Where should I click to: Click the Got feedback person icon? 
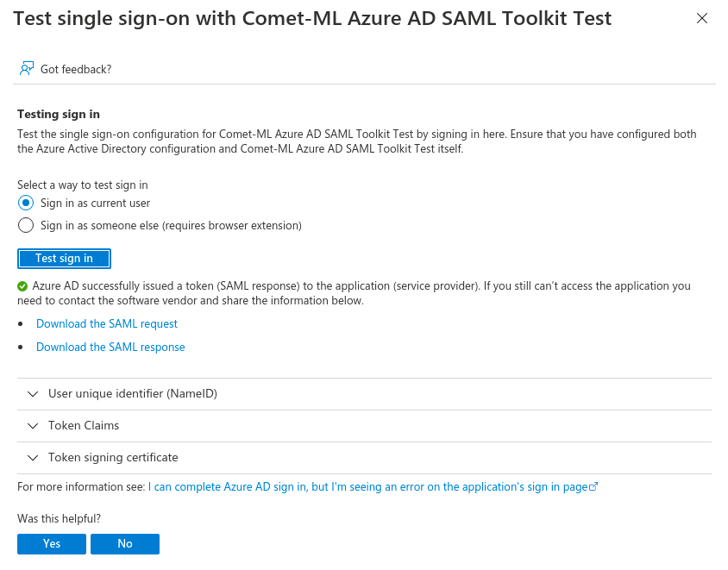[x=27, y=68]
